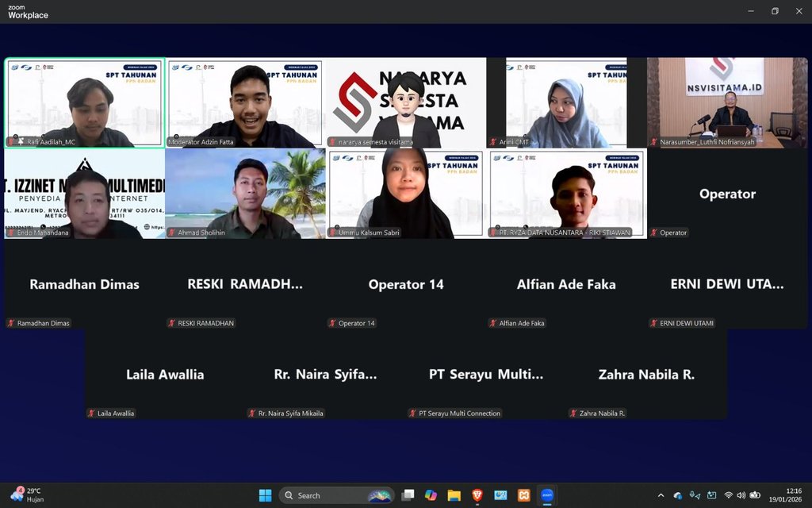This screenshot has width=812, height=508.
Task: Select Operator 14 participant tile
Action: click(406, 284)
